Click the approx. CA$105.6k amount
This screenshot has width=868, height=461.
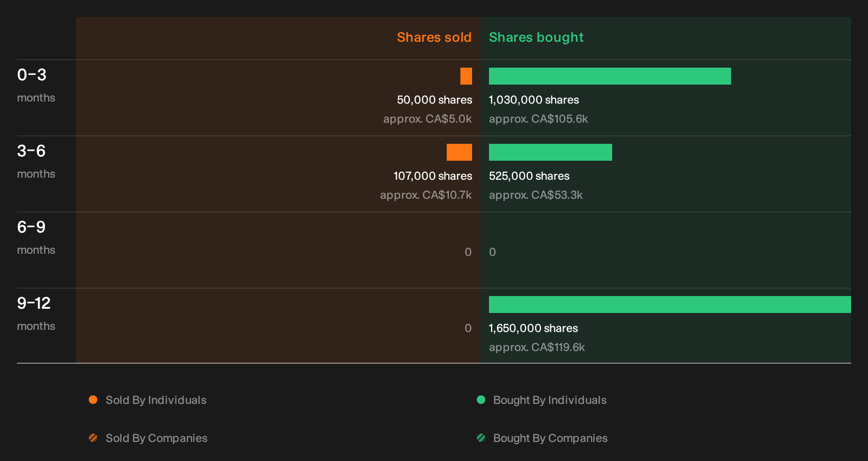pyautogui.click(x=538, y=119)
